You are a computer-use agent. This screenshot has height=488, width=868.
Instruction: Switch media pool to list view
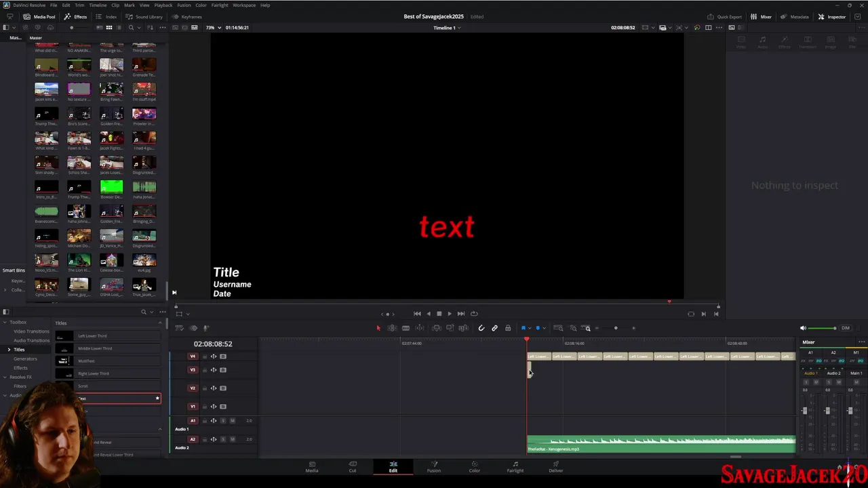pos(119,28)
